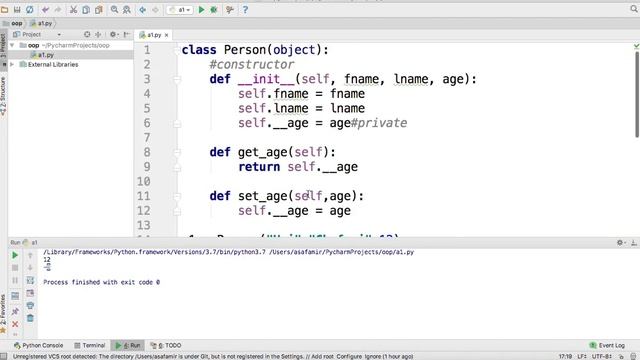Pin the Run tab with the pin icon

pos(15,311)
